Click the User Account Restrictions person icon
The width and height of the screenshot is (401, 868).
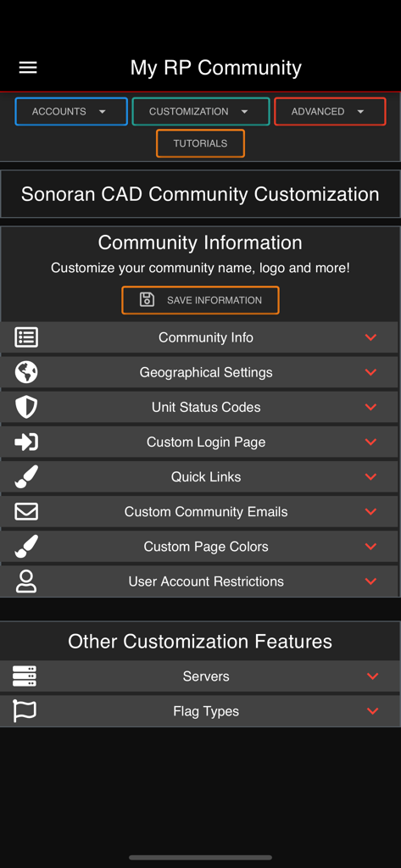26,581
